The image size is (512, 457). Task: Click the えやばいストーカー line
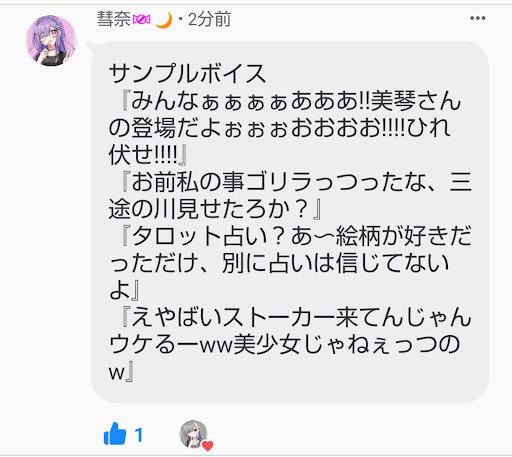tap(297, 317)
